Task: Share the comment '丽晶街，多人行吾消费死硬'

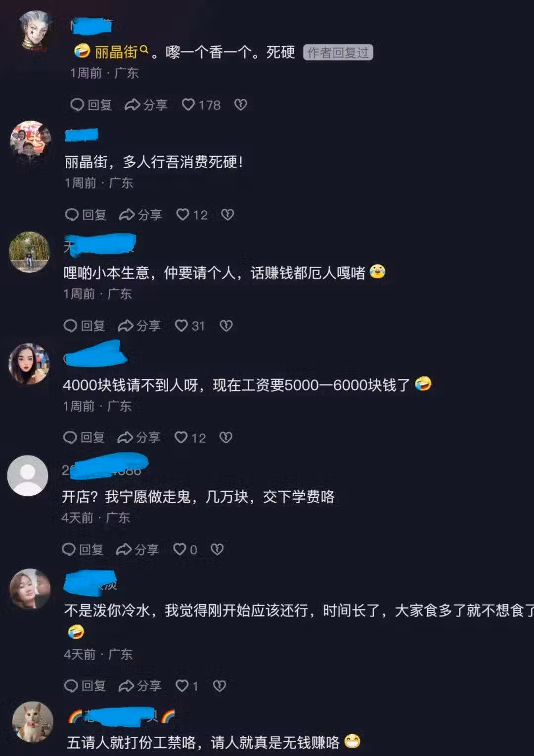Action: pyautogui.click(x=140, y=215)
